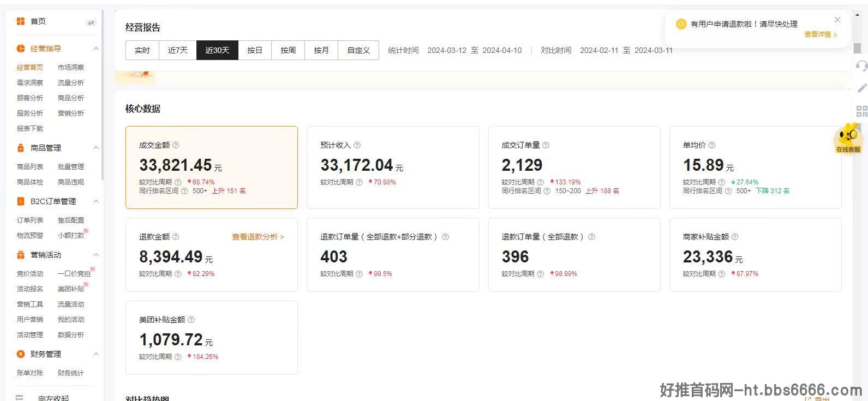Click the 财务管理 yuan icon

point(21,354)
